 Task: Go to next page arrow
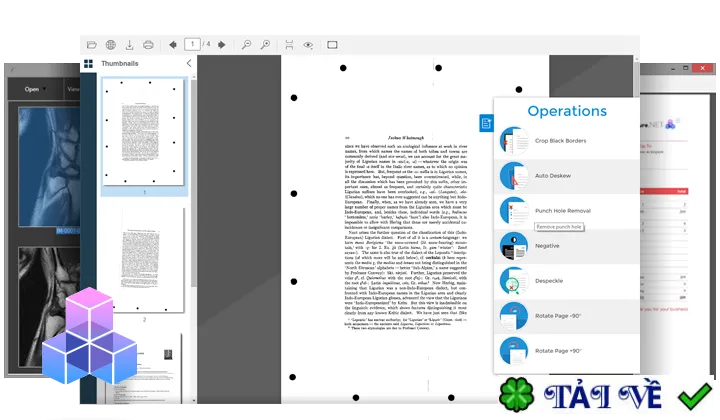pyautogui.click(x=222, y=45)
